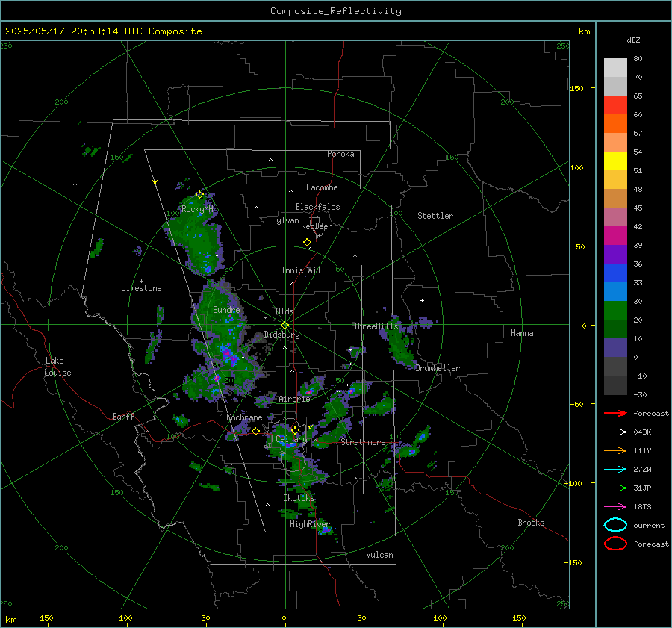
Task: Select the red 65 dBZ legend swatch
Action: (615, 105)
